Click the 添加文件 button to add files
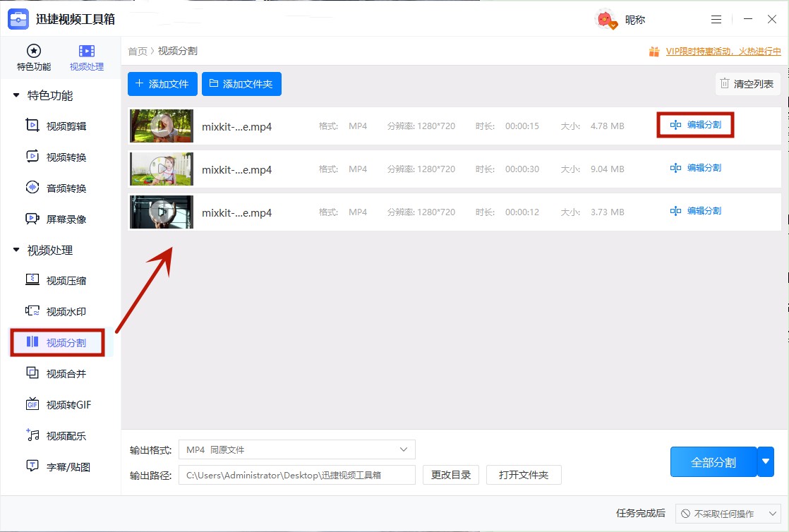Viewport: 789px width, 532px height. tap(162, 83)
